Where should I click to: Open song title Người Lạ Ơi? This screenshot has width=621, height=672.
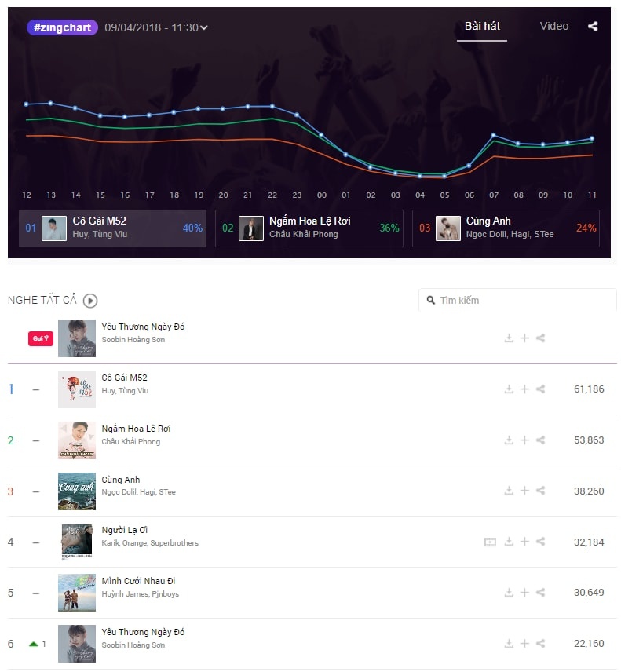124,530
